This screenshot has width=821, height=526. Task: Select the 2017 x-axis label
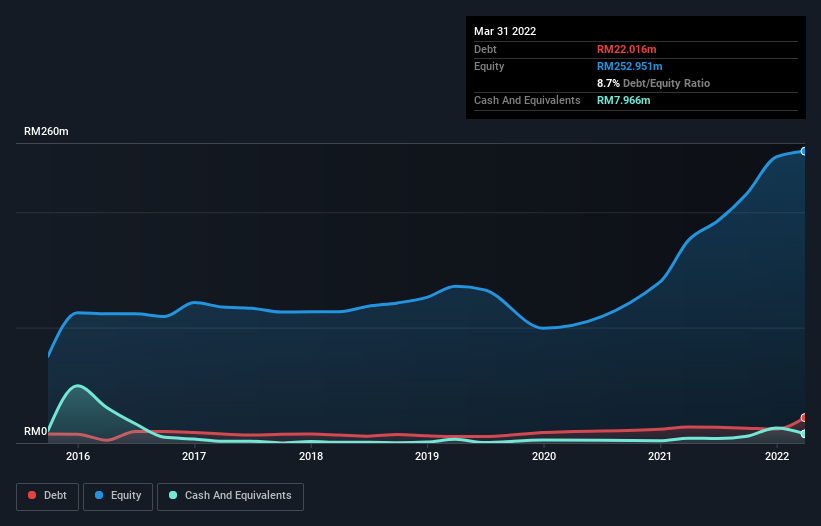[194, 456]
